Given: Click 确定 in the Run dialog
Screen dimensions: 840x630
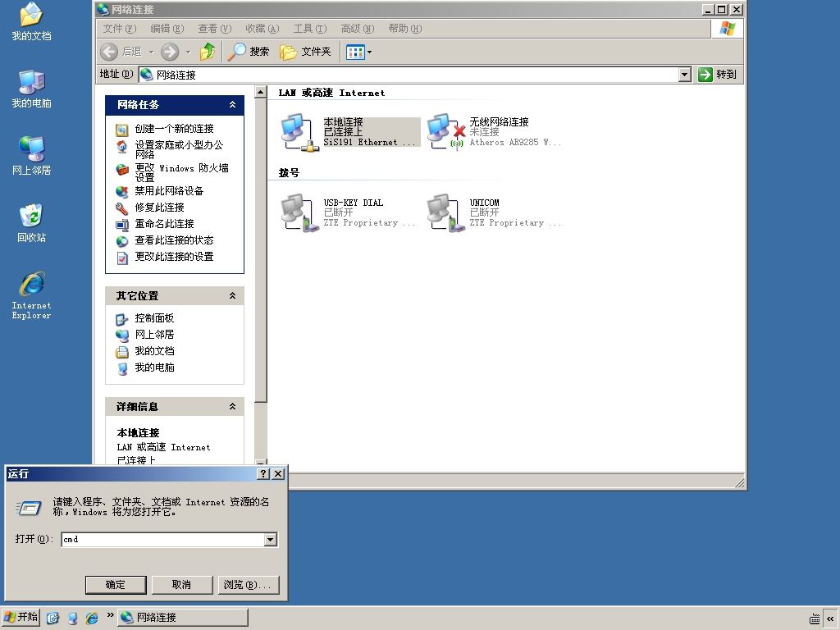Looking at the screenshot, I should click(116, 585).
